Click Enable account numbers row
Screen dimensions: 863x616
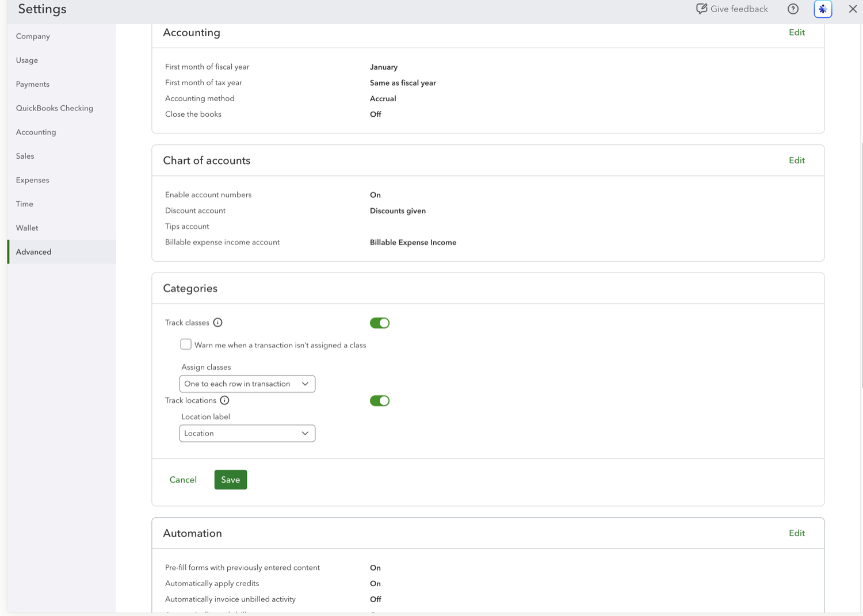488,195
